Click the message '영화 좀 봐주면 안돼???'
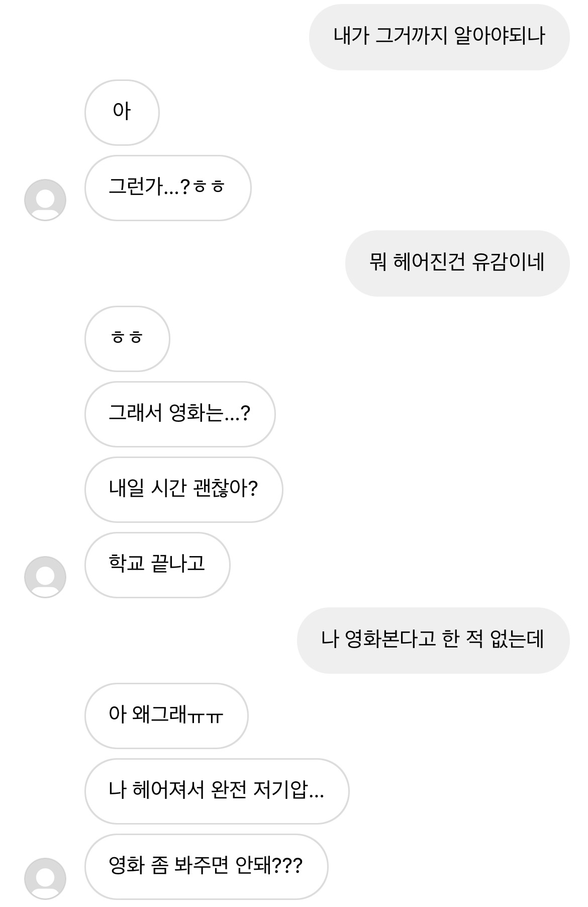The height and width of the screenshot is (907, 588). tap(206, 866)
